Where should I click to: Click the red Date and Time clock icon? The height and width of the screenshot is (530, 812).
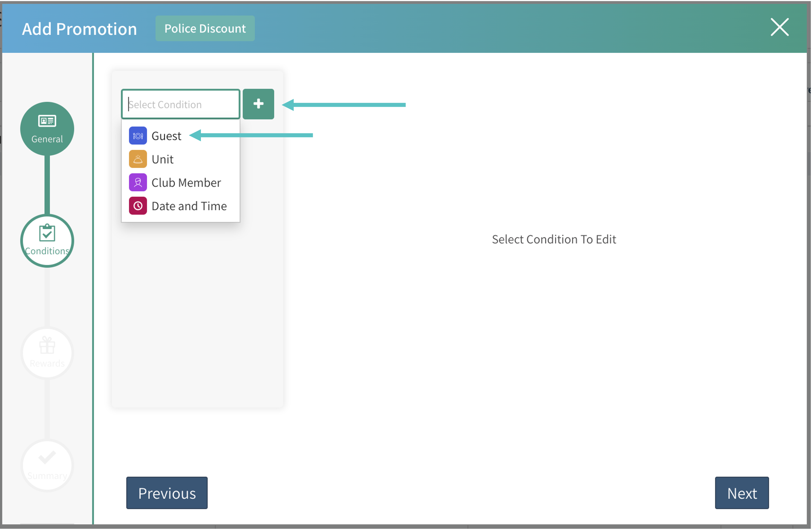(138, 206)
